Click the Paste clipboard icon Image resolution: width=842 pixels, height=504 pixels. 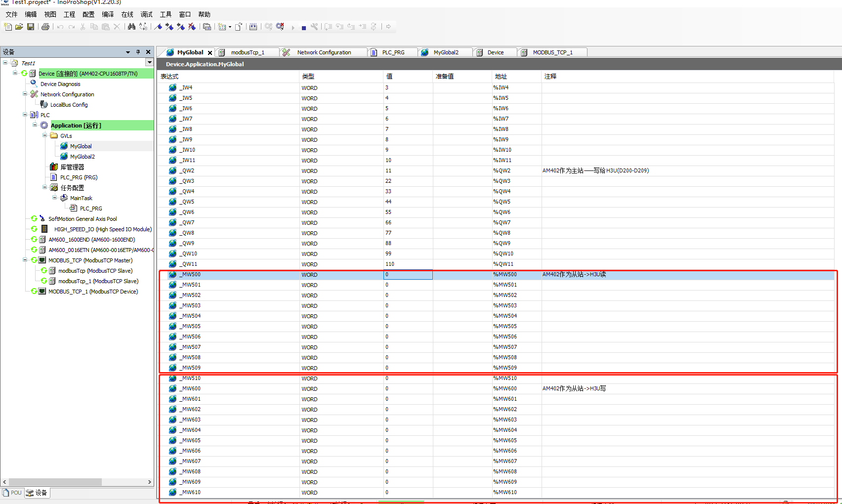(x=105, y=27)
